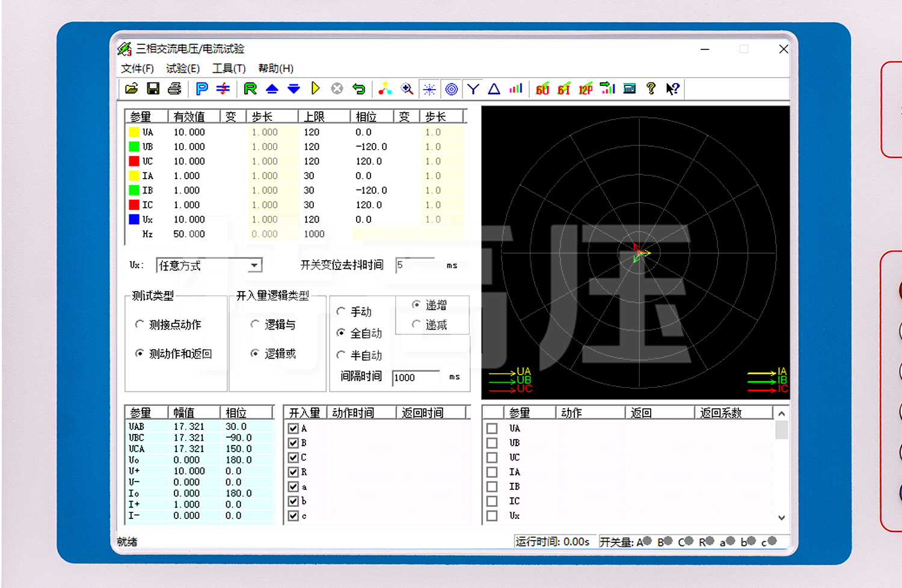Uncheck the开入量 checkbox for channel A
The height and width of the screenshot is (588, 902).
[293, 428]
